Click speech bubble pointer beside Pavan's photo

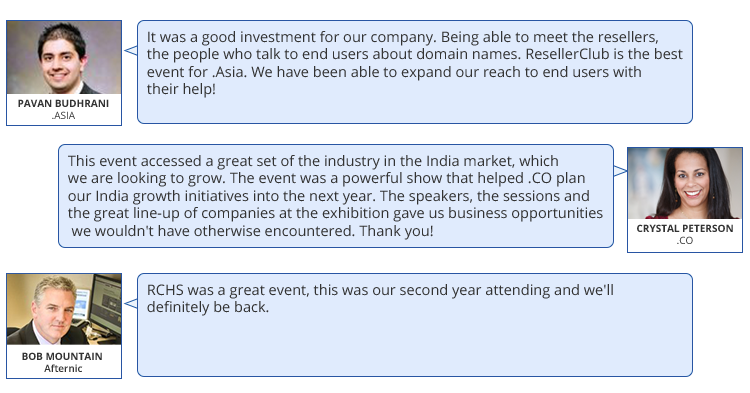coord(131,50)
